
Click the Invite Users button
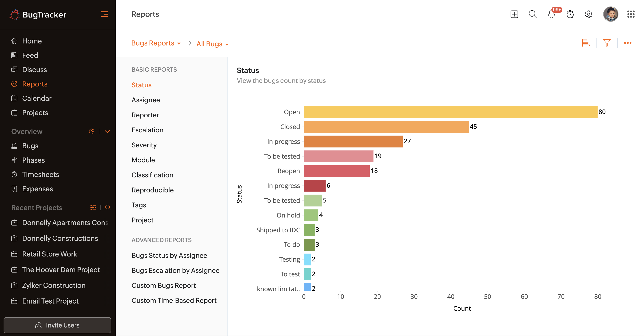tap(57, 325)
